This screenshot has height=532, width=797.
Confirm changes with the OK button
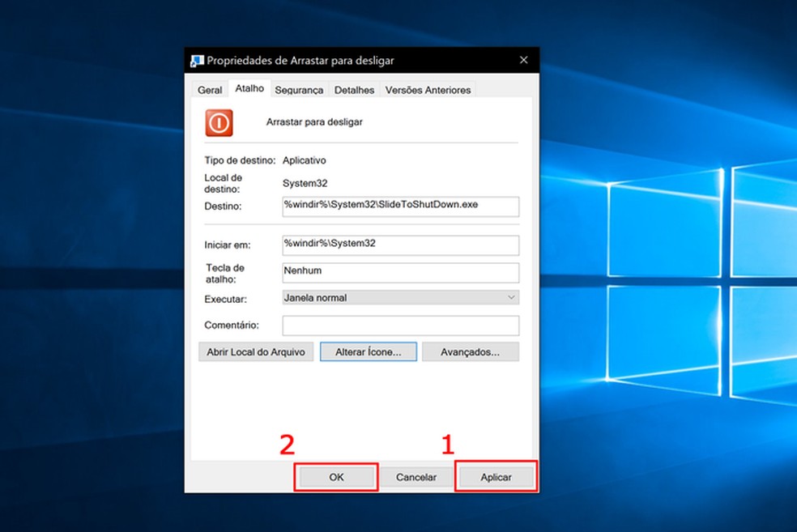(x=335, y=477)
